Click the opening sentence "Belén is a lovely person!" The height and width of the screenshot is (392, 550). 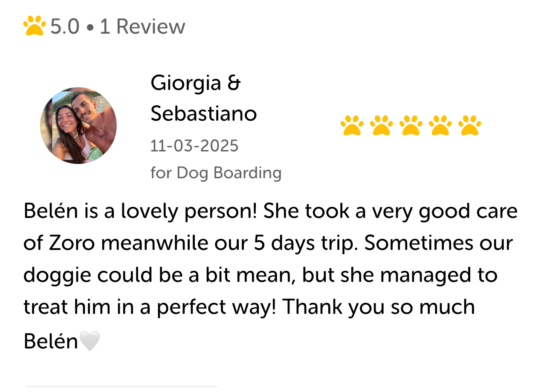(140, 212)
